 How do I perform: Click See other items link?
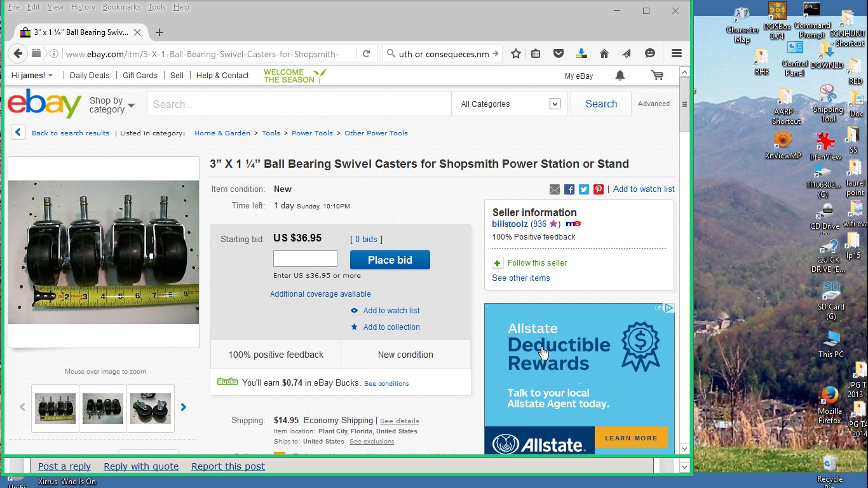(x=521, y=278)
